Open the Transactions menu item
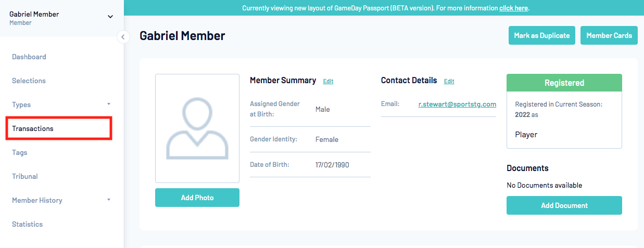 pos(33,128)
